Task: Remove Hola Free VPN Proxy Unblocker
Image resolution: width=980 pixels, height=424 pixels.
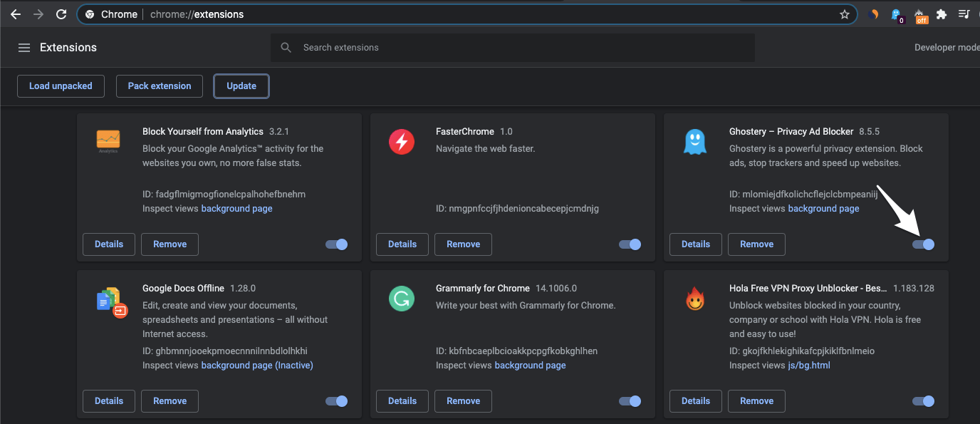Action: click(x=757, y=401)
